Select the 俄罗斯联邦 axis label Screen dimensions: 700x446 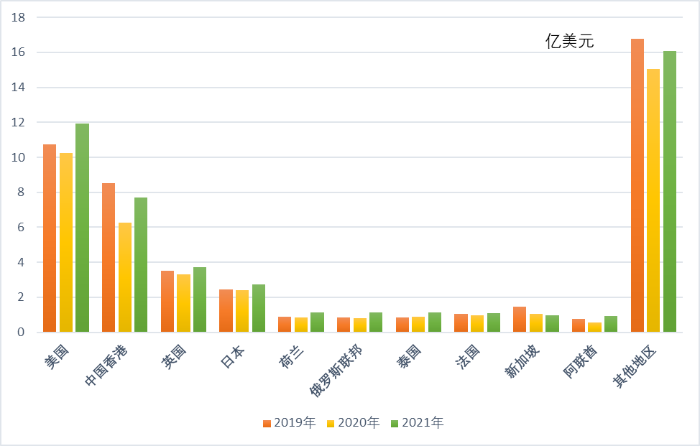coord(336,371)
